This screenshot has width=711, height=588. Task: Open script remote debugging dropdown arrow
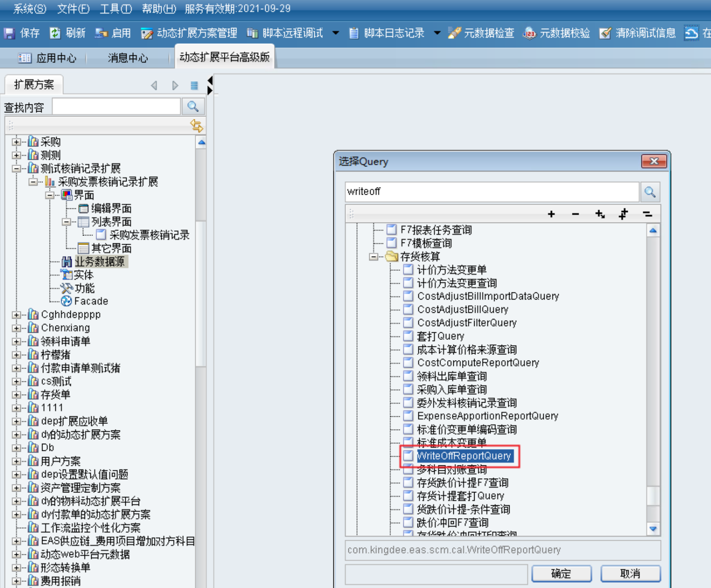pos(336,33)
